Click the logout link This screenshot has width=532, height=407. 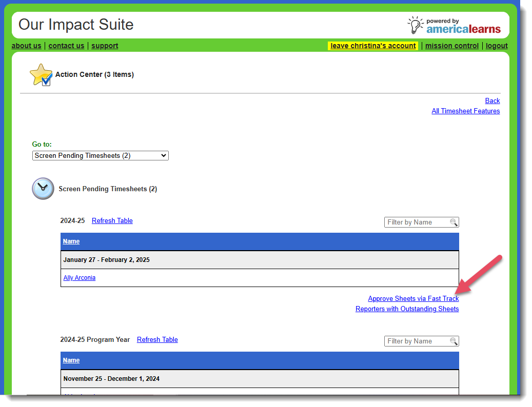[x=497, y=46]
